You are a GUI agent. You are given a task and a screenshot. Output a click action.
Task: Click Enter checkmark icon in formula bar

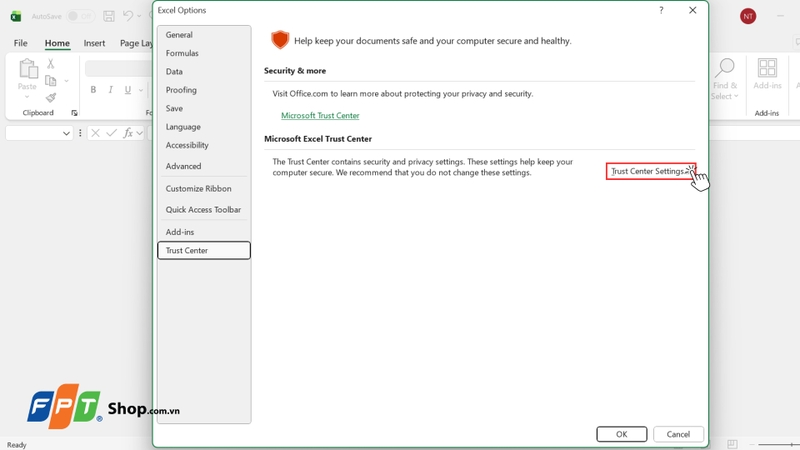(112, 133)
